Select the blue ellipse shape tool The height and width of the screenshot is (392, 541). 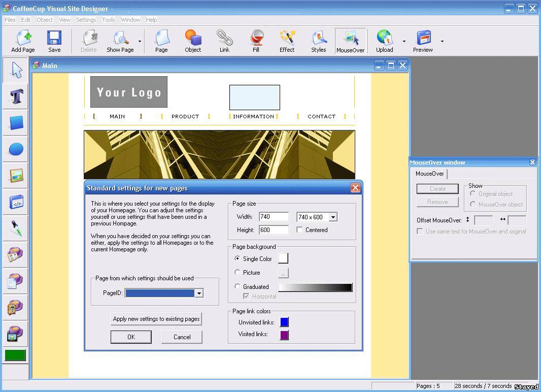tap(16, 149)
